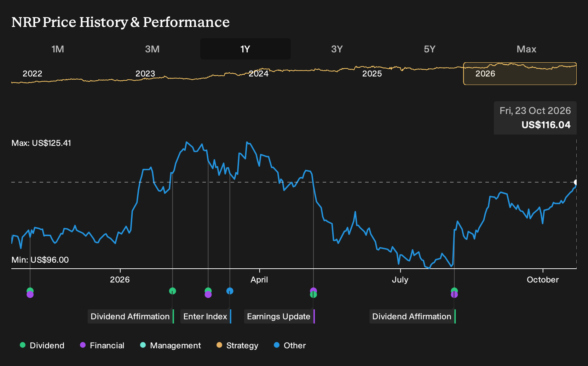Open the Dividend Affirmation label after July
588x366 pixels.
[412, 316]
